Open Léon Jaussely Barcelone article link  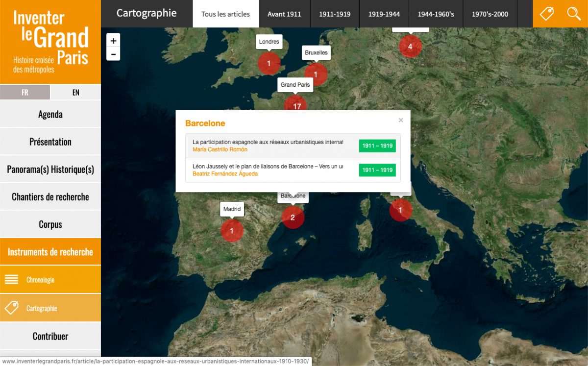click(268, 167)
